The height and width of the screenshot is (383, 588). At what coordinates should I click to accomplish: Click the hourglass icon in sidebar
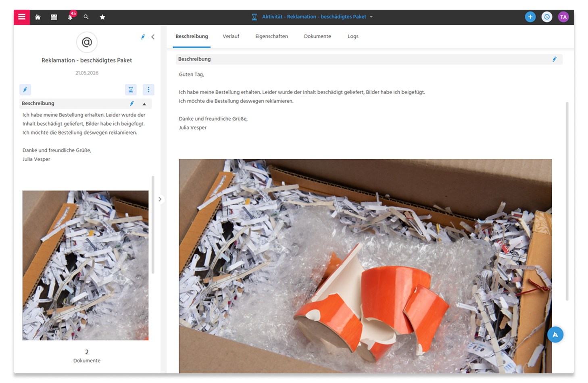pos(131,90)
